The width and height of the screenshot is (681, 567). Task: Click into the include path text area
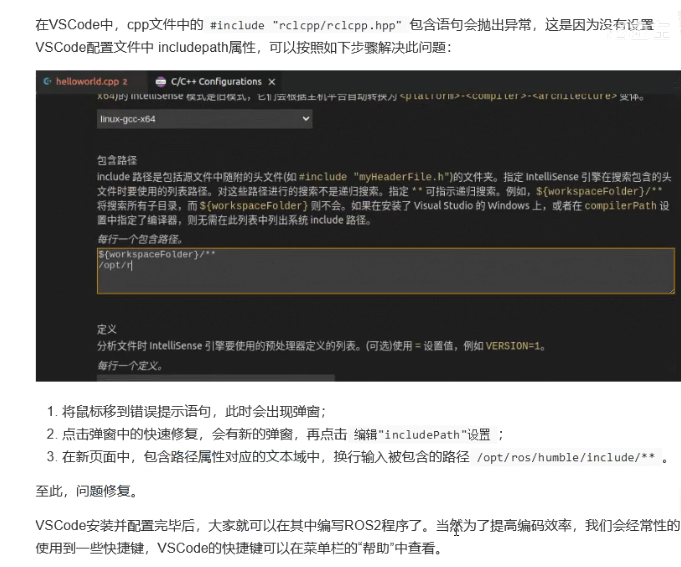coord(386,270)
